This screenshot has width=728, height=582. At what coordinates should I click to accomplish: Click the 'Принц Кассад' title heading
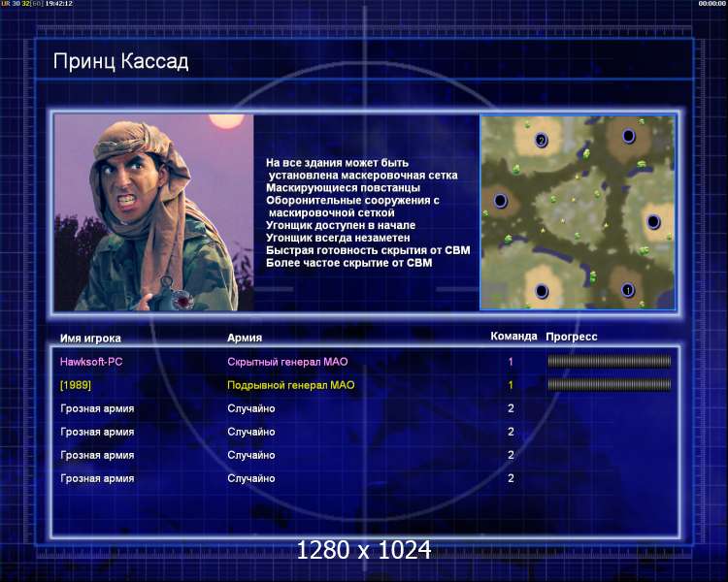click(x=120, y=61)
